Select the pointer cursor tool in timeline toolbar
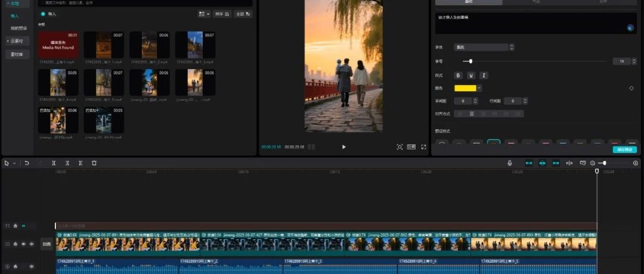644x274 pixels. click(x=7, y=163)
